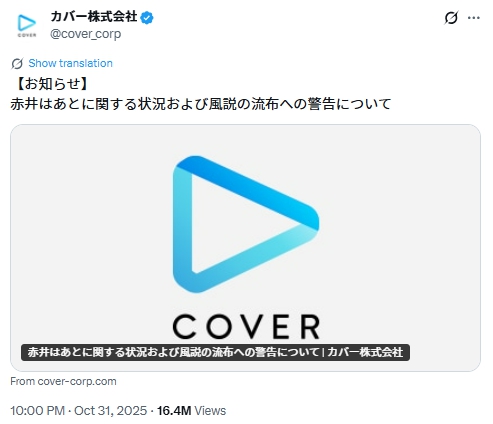493x424 pixels.
Task: Open the COVER profile avatar
Action: click(x=27, y=26)
